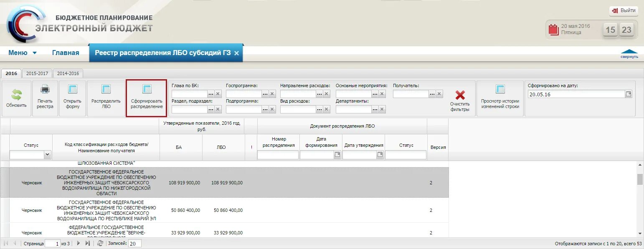
Task: Click into the Получатель filter field
Action: (411, 94)
